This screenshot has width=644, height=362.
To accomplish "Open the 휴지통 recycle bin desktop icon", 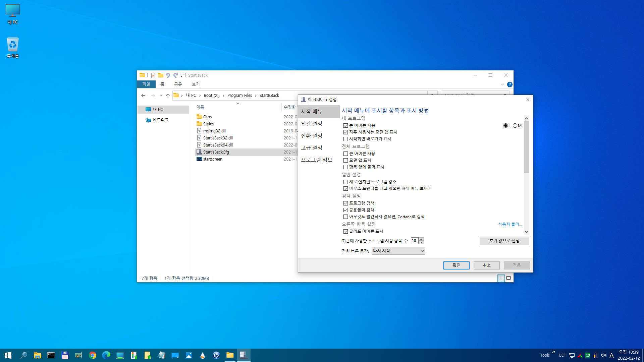I will pyautogui.click(x=13, y=48).
